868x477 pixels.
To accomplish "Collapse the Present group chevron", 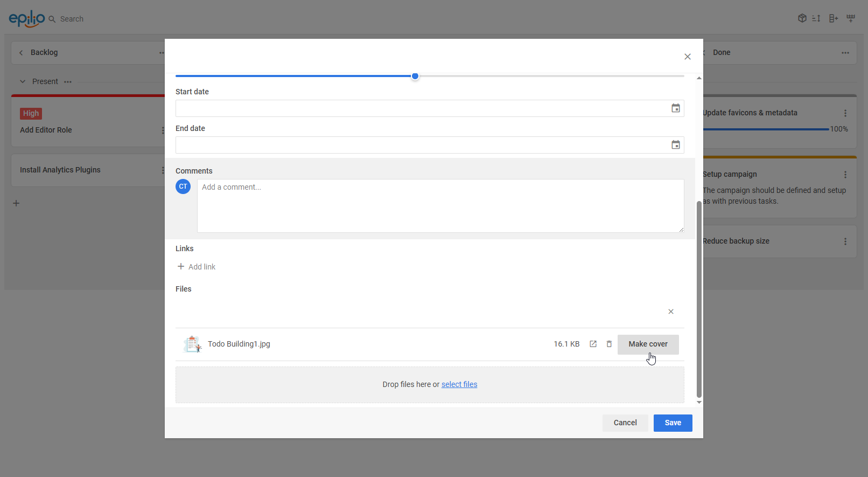I will click(x=23, y=81).
